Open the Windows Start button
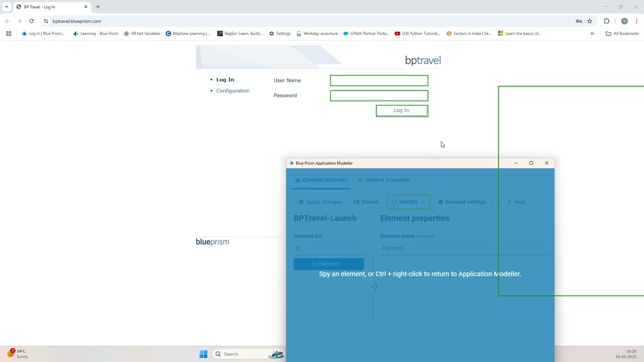 coord(203,354)
